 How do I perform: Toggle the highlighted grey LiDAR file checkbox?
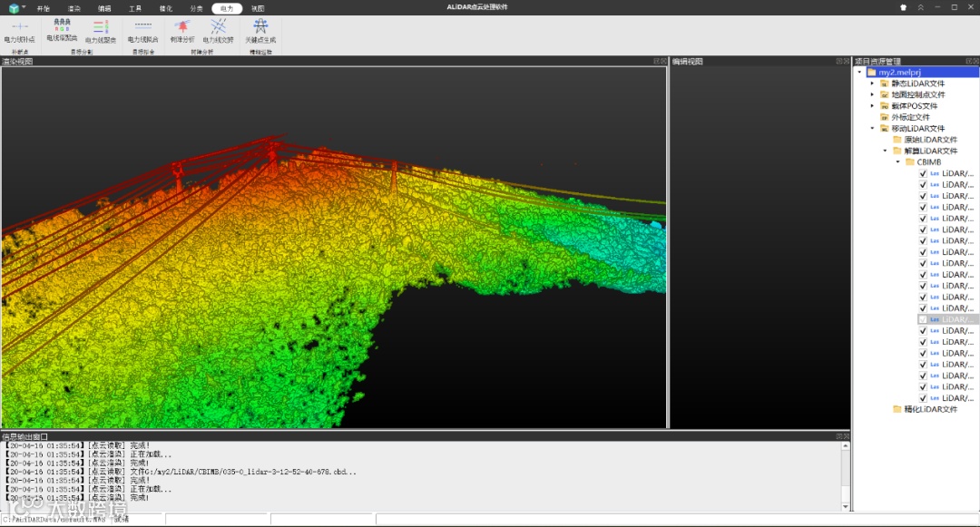pyautogui.click(x=923, y=319)
